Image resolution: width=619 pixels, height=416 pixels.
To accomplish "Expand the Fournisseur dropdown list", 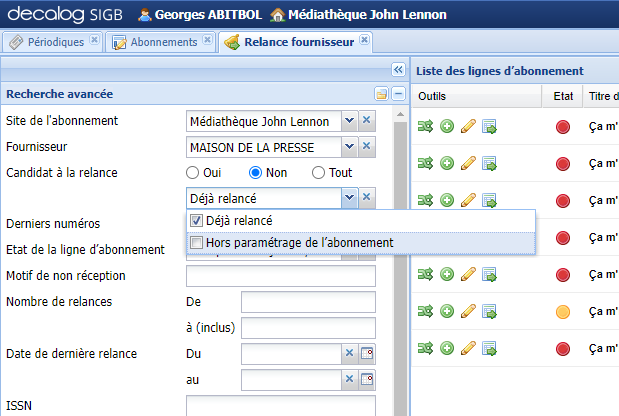I will [x=349, y=147].
